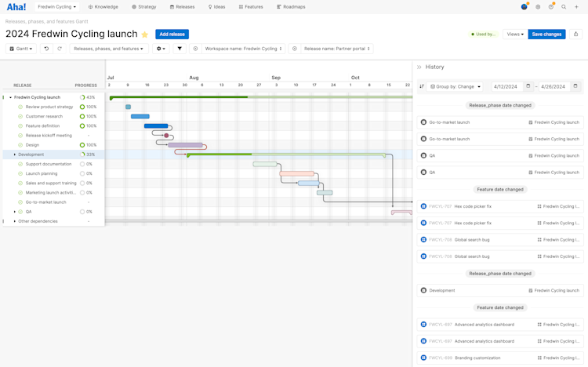Open the Group by: Change dropdown
Image resolution: width=588 pixels, height=367 pixels.
click(455, 87)
